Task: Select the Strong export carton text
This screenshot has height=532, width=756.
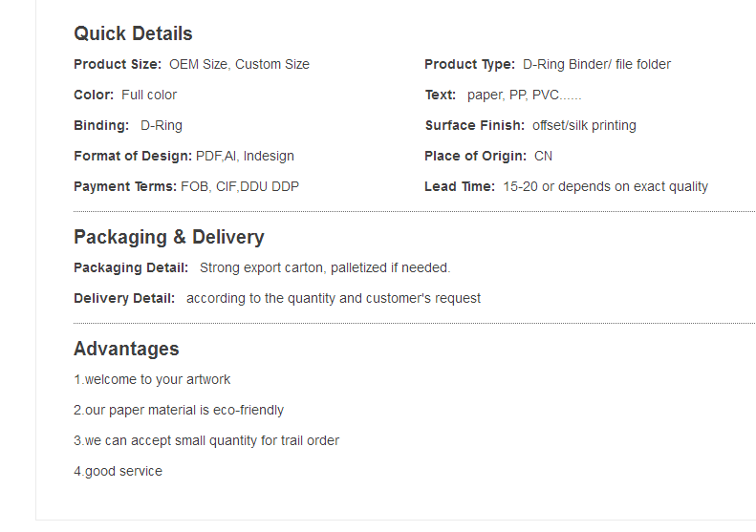Action: 325,267
